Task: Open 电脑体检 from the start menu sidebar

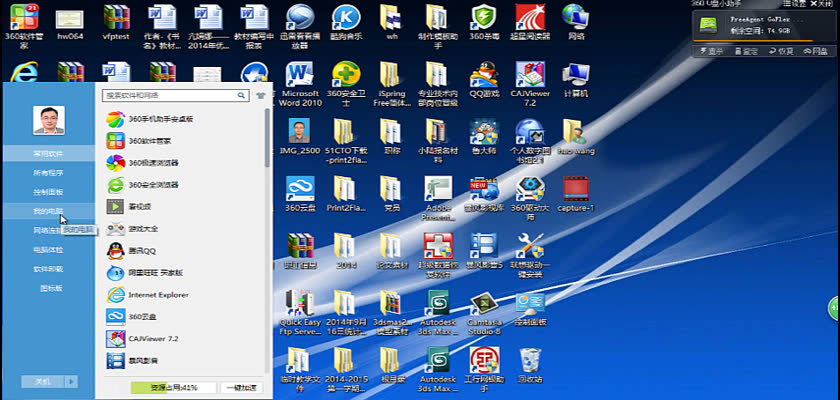Action: 48,250
